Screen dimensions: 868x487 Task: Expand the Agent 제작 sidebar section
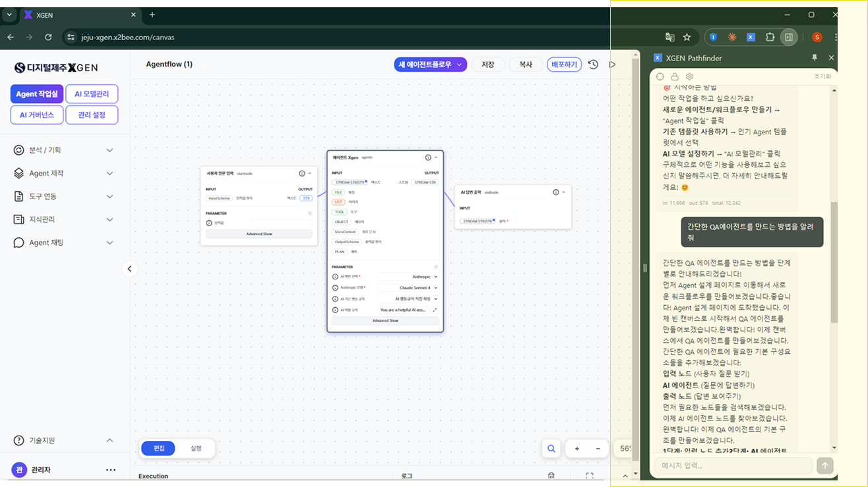click(x=63, y=173)
